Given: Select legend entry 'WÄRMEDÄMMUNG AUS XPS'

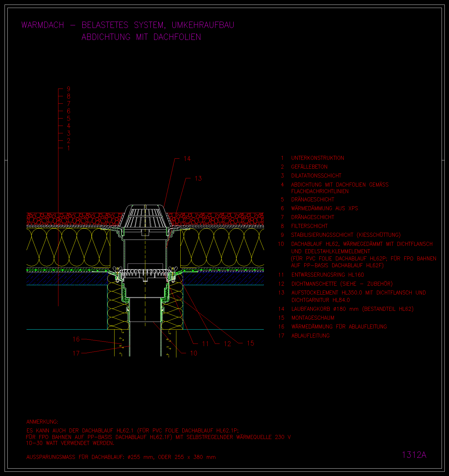Looking at the screenshot, I should 324,208.
